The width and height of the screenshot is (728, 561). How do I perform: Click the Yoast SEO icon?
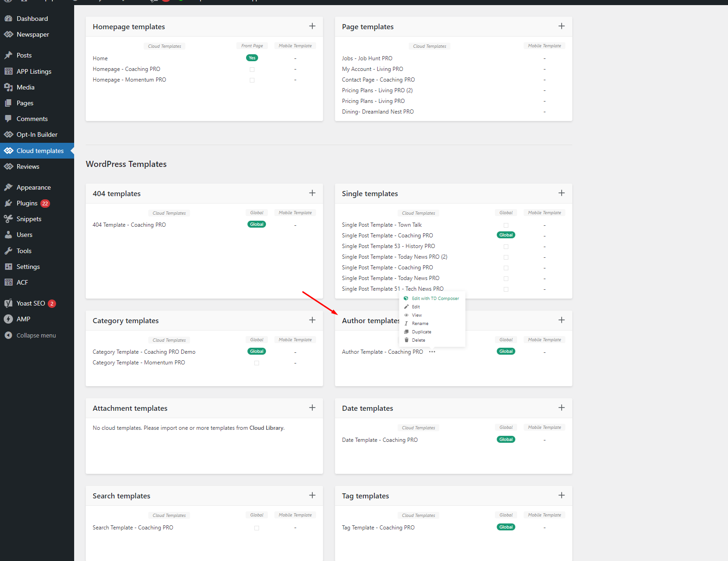(x=8, y=303)
